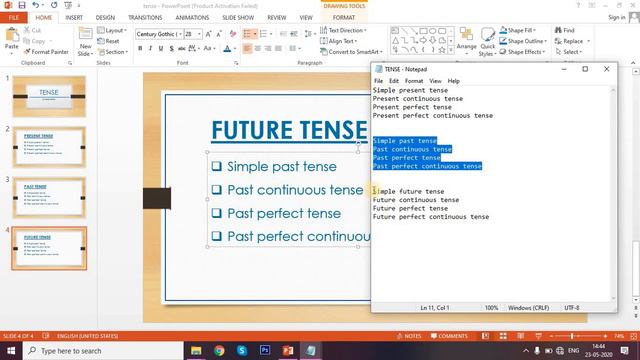Open Align Text dropdown

[339, 41]
